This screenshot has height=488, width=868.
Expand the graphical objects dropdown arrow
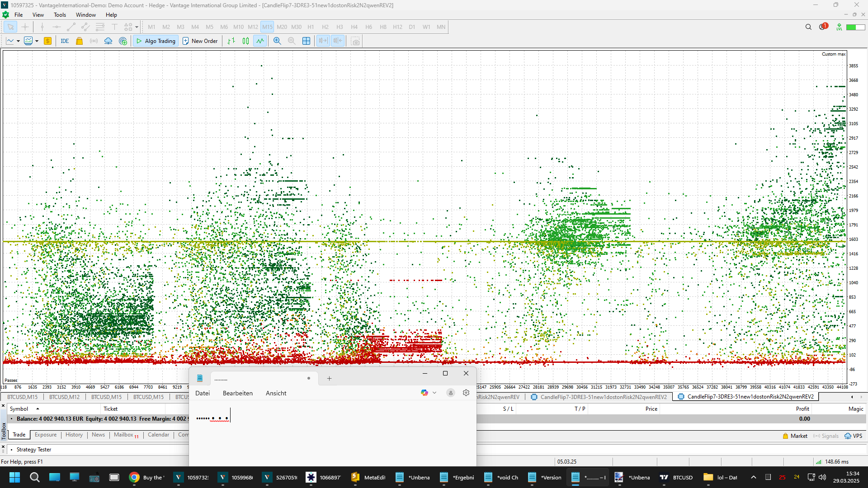click(x=137, y=27)
